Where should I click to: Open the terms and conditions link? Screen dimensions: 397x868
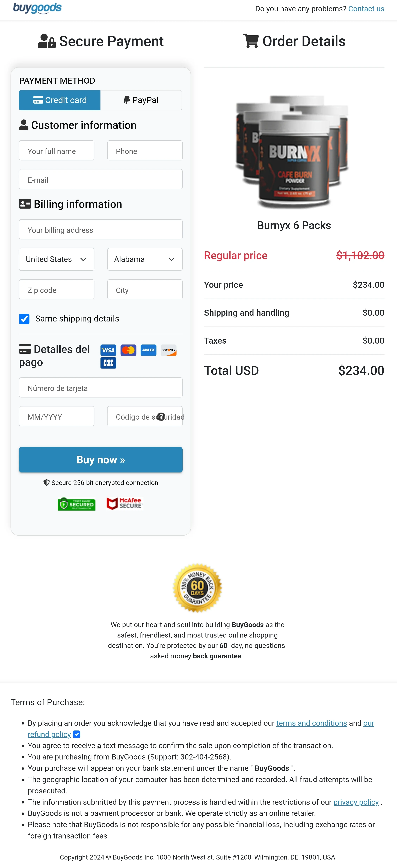pos(311,723)
